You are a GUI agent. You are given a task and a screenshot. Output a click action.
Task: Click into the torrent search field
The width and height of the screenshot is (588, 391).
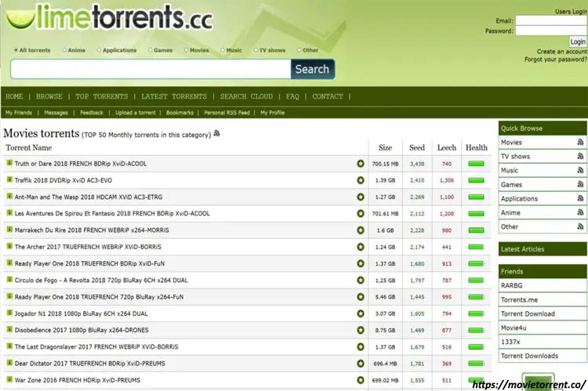(x=151, y=69)
